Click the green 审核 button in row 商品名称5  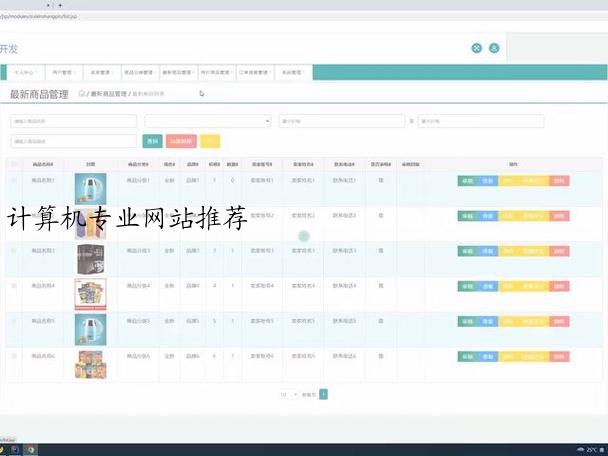coord(467,321)
